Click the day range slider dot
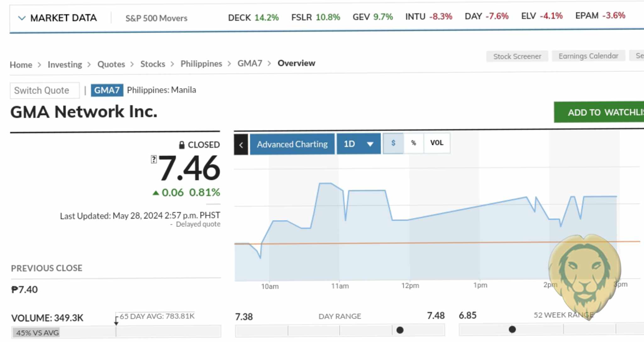644x342 pixels. (400, 330)
